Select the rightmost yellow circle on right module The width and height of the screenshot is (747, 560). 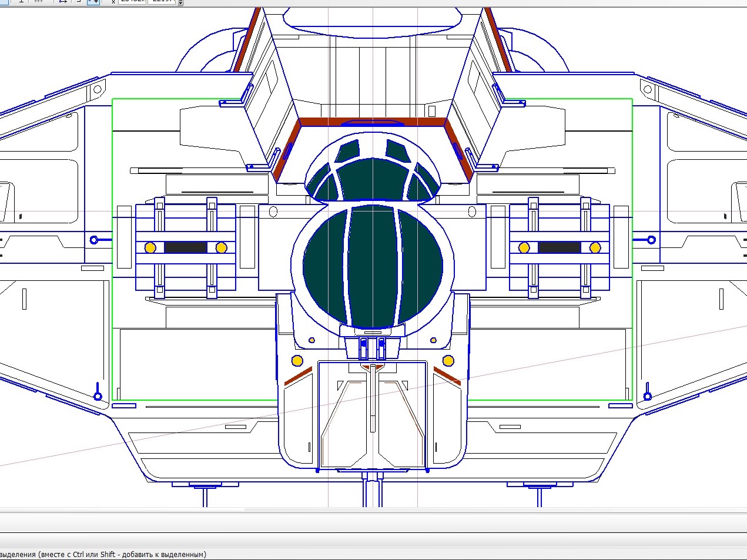coord(595,248)
